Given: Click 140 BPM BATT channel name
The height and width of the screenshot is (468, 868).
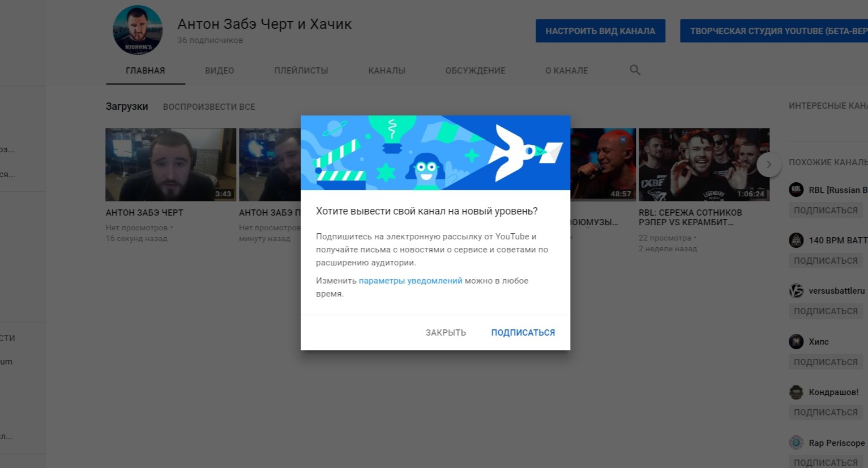Looking at the screenshot, I should (838, 241).
